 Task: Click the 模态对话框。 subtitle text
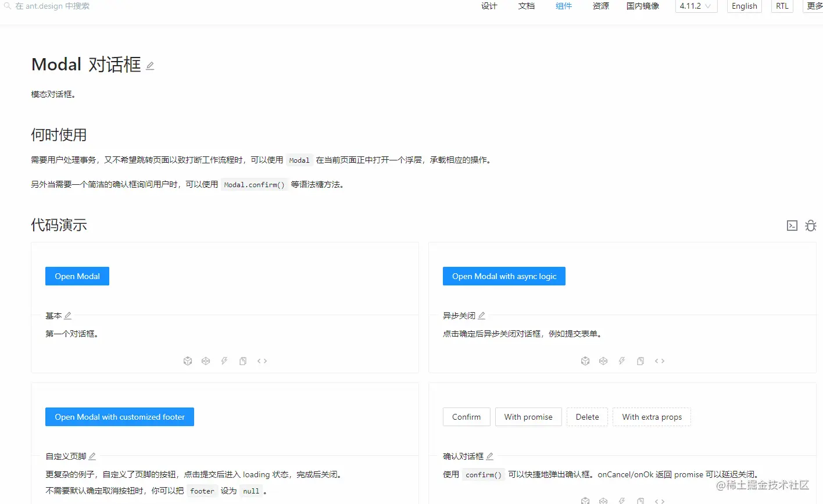coord(53,94)
